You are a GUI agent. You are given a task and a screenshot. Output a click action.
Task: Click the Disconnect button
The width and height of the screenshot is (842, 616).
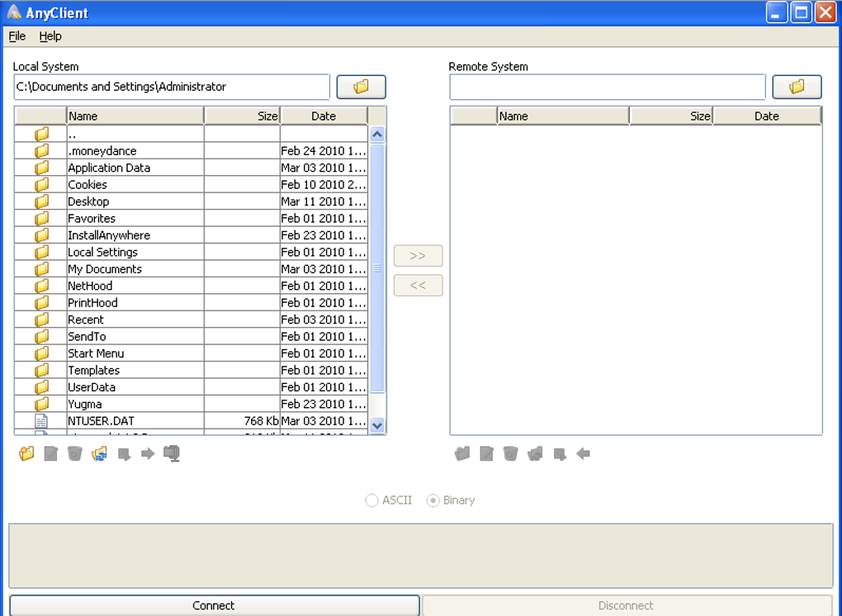click(x=626, y=605)
